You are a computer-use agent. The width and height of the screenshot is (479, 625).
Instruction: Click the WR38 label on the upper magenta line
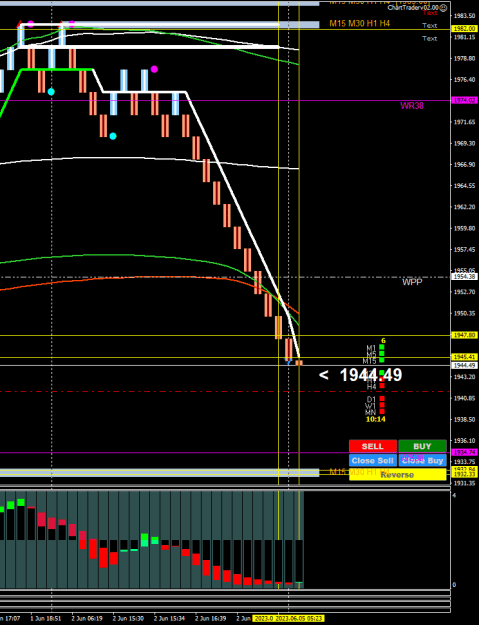pos(412,106)
